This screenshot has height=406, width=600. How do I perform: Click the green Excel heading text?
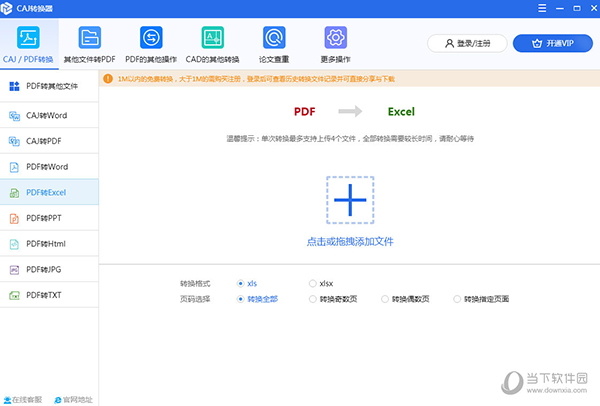tap(401, 112)
